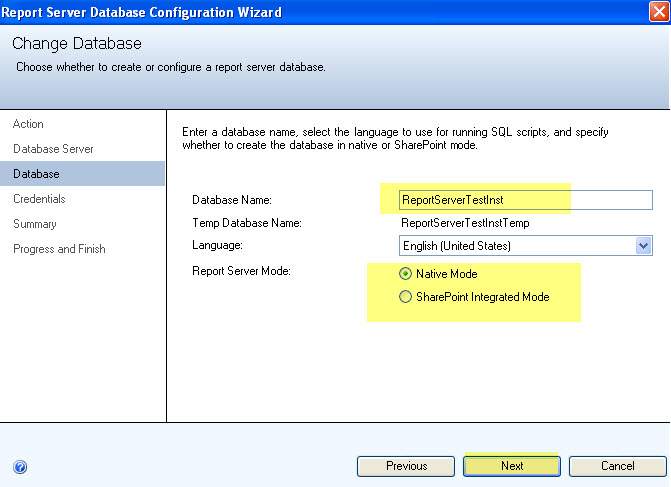The height and width of the screenshot is (487, 671).
Task: Open the Progress and Finish step
Action: 59,249
